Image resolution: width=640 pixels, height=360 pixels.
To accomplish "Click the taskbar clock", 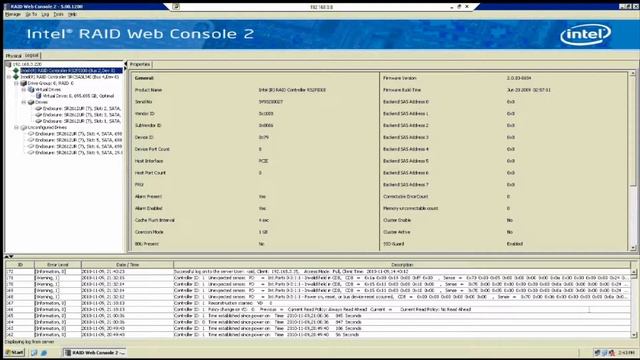I will point(626,353).
